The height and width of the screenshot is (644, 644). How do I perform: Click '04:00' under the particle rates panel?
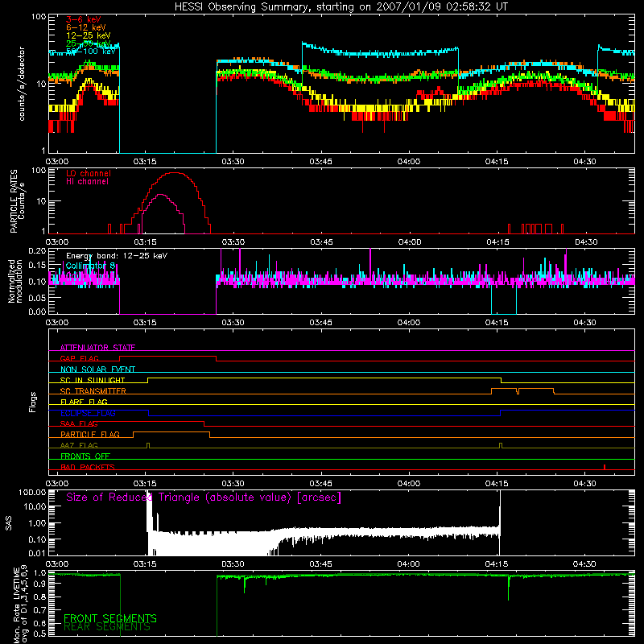(x=409, y=242)
